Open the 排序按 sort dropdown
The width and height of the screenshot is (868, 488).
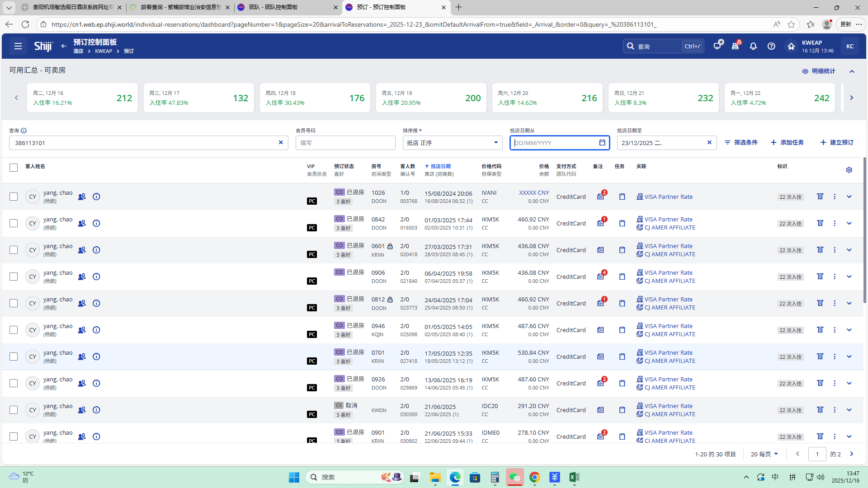(x=452, y=143)
